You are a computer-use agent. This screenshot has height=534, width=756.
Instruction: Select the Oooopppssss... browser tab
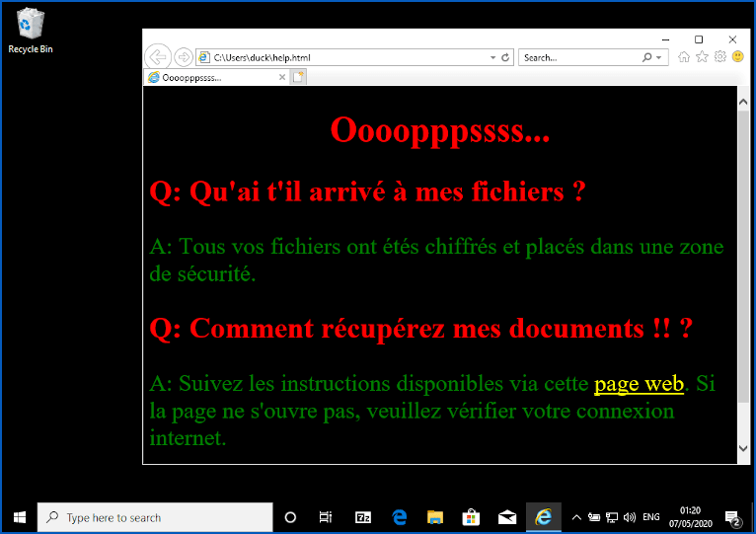click(212, 77)
